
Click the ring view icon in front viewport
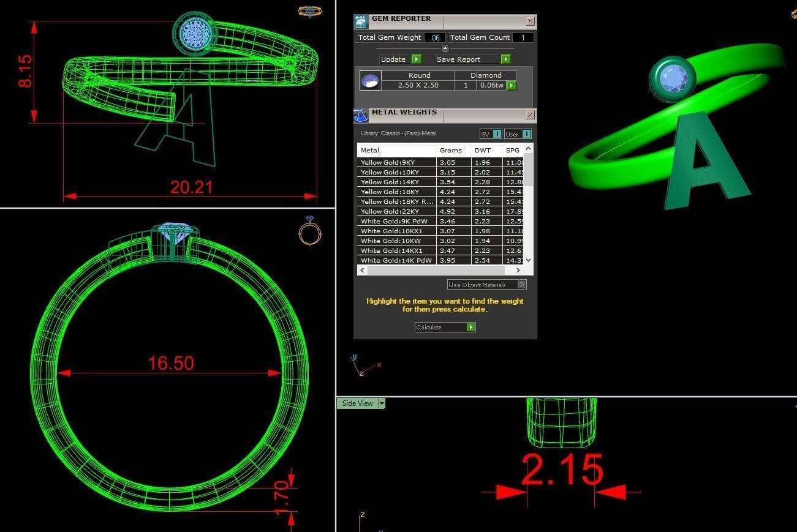click(x=310, y=231)
